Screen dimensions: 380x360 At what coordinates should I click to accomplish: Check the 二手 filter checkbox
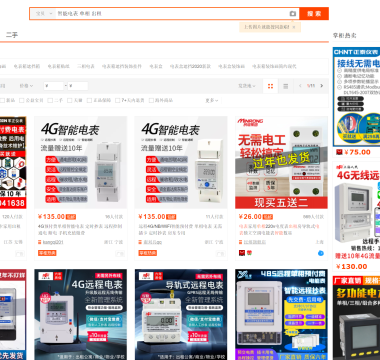[x=50, y=100]
